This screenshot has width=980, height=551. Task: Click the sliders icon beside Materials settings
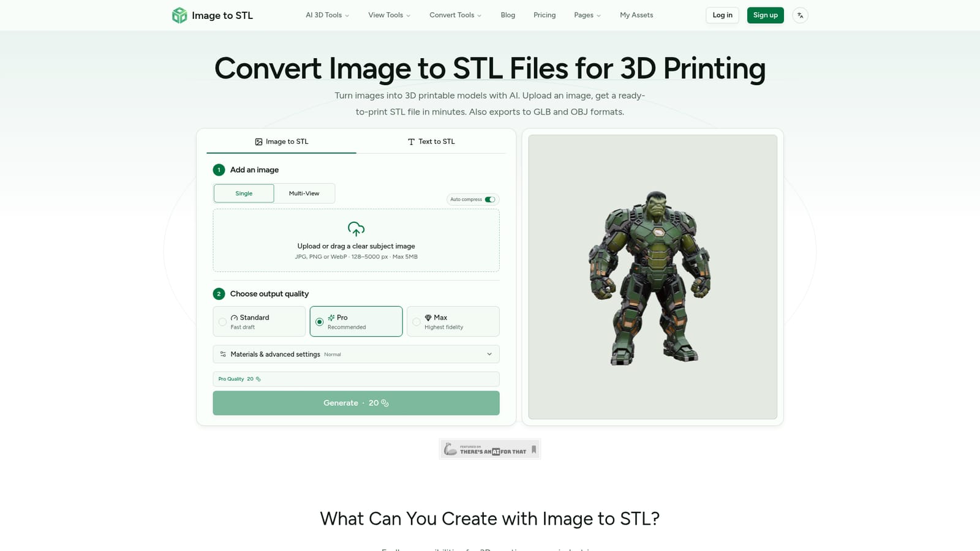click(x=223, y=354)
